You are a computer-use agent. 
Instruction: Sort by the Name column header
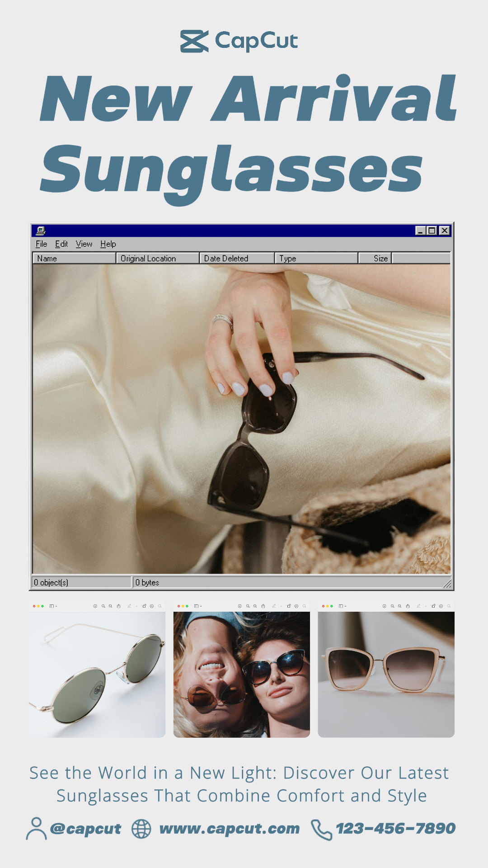pos(75,258)
